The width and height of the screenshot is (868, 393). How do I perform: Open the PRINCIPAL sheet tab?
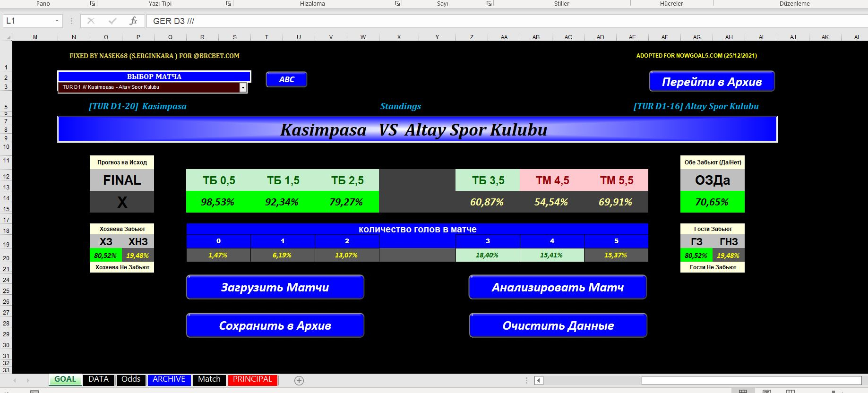[x=252, y=379]
